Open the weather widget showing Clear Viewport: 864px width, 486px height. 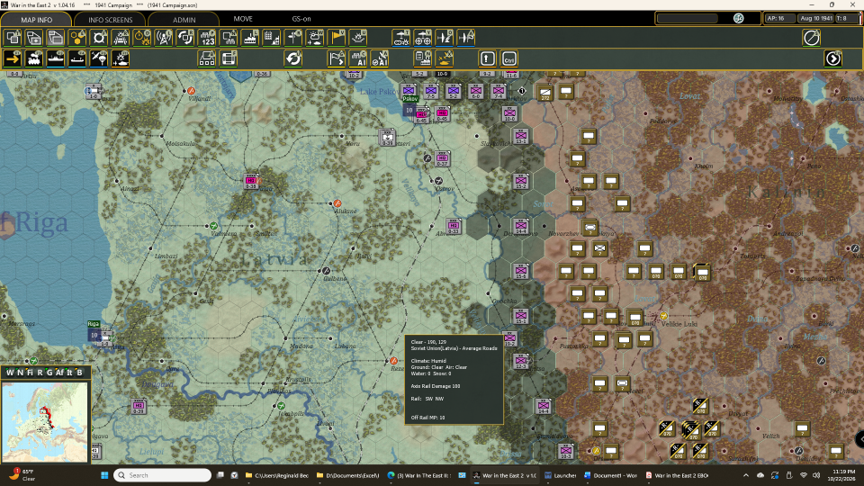pyautogui.click(x=22, y=475)
